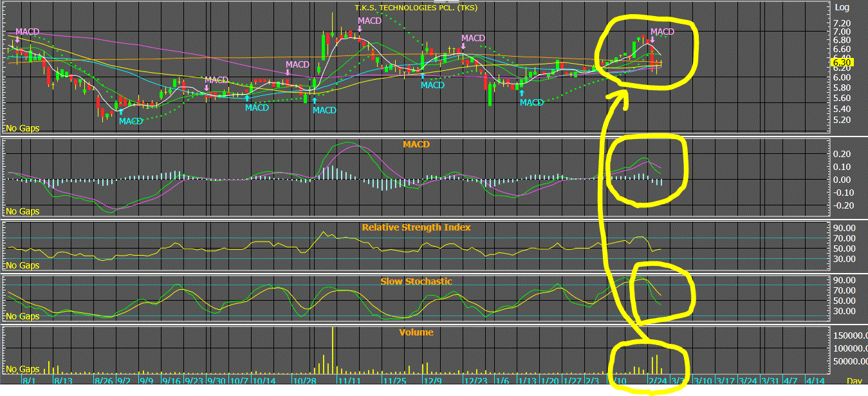Click the 11/11 date label
868x396 pixels.
click(348, 381)
